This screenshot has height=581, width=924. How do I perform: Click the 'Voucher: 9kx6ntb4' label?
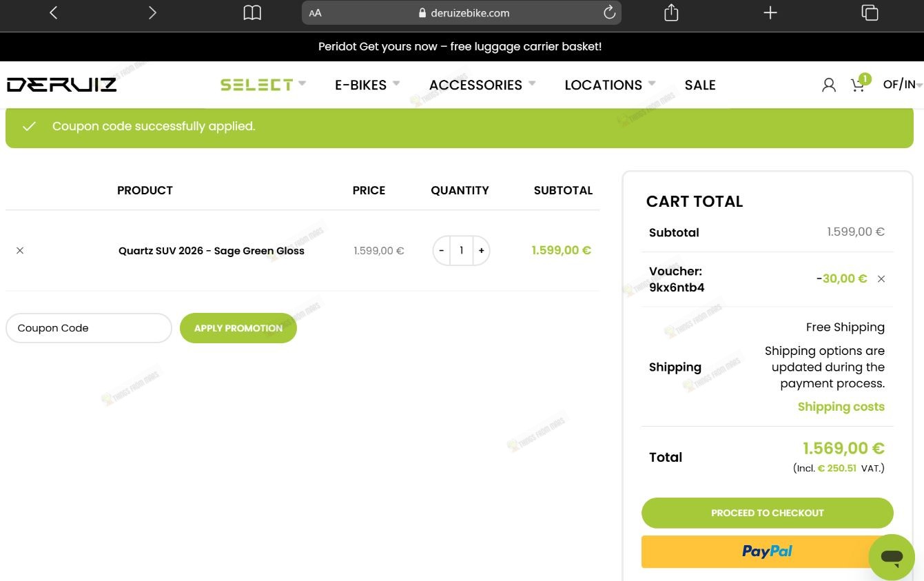click(677, 279)
